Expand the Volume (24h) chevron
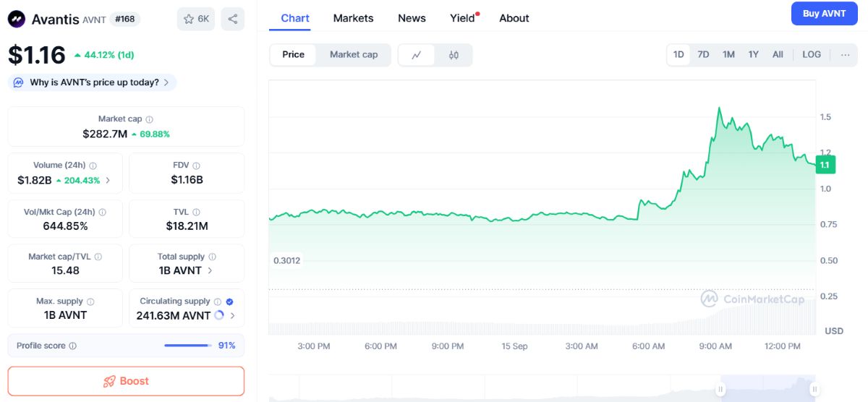 coord(108,180)
